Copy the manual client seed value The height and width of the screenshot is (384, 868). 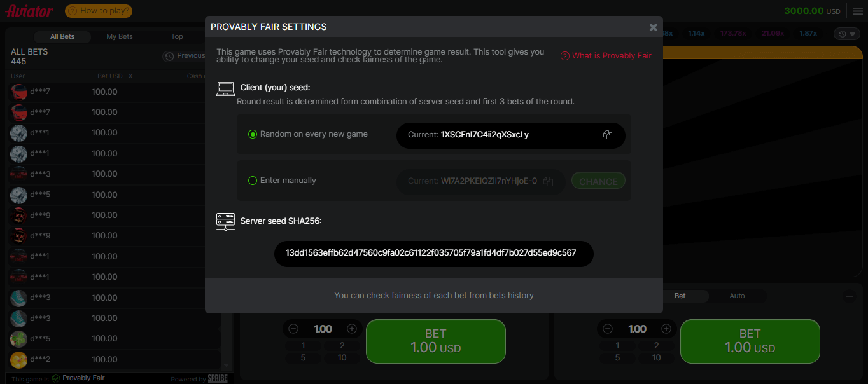[548, 181]
